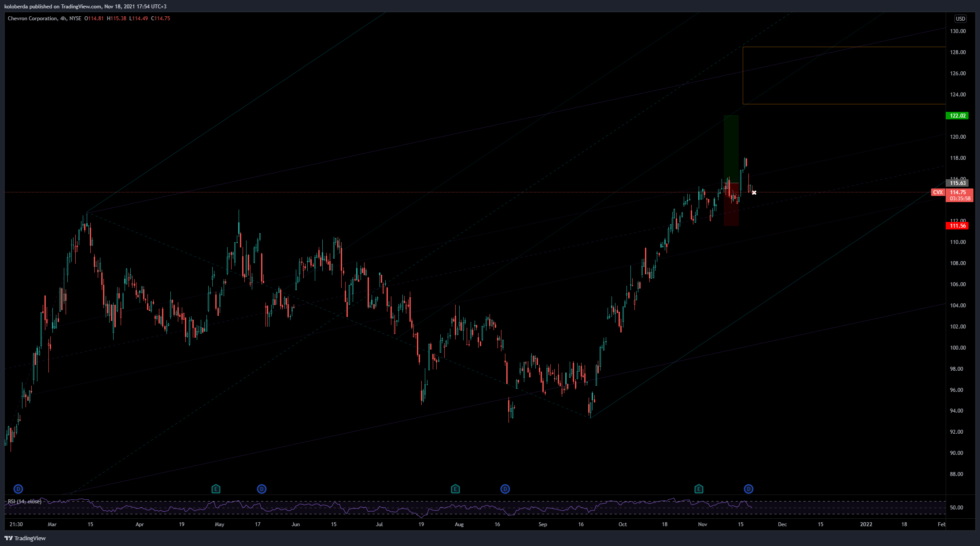Click the CVX symbol tag on price line

pyautogui.click(x=938, y=192)
